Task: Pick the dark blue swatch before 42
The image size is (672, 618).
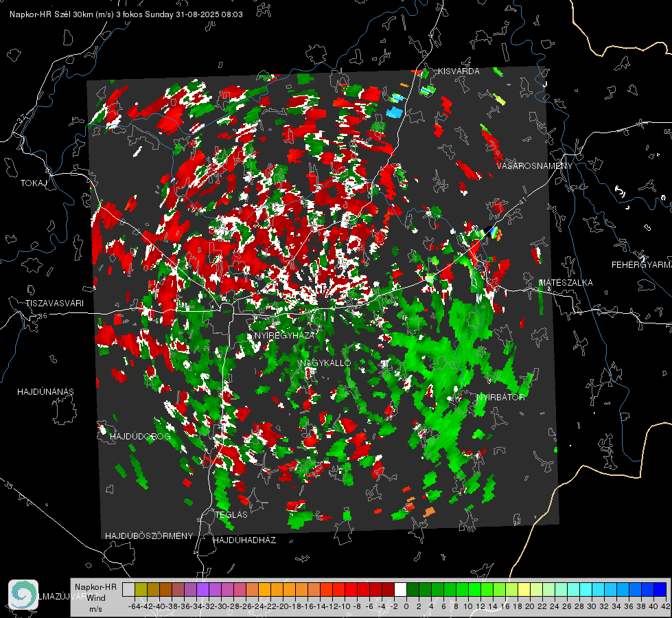Action: (x=660, y=589)
